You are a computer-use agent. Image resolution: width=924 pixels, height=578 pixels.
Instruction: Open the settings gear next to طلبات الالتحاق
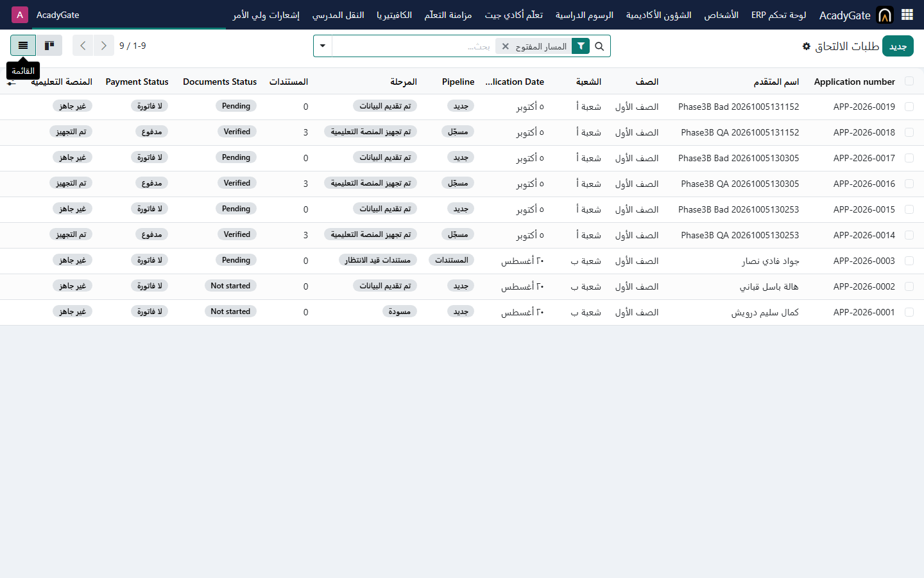point(807,46)
